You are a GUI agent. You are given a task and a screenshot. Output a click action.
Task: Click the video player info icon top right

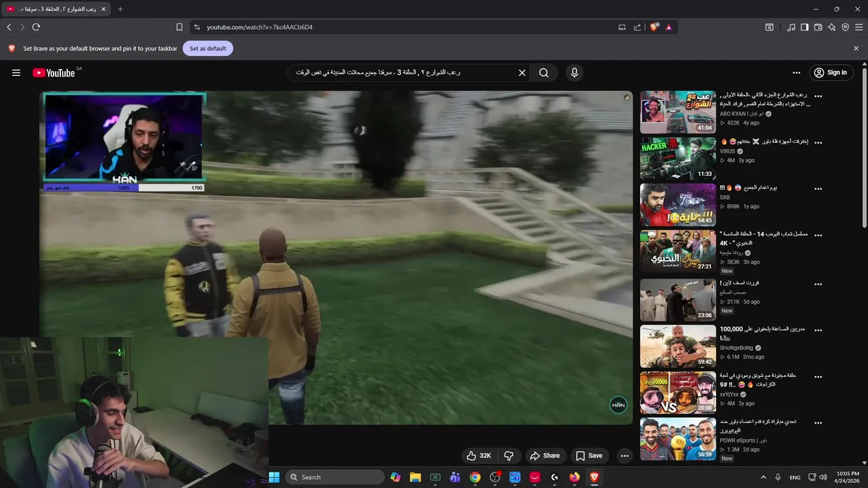pyautogui.click(x=627, y=98)
